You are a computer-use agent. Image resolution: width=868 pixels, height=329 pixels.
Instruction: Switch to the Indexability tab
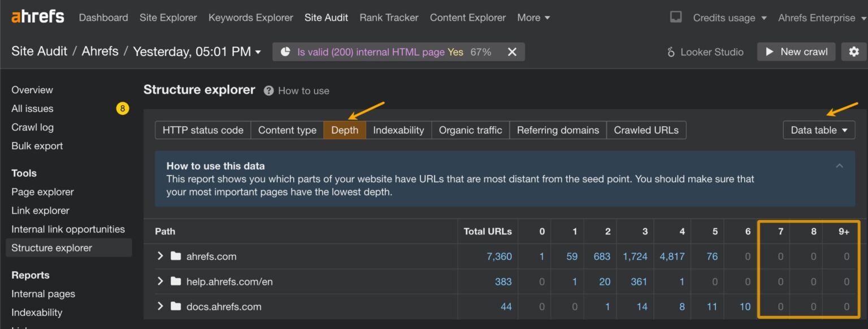pyautogui.click(x=398, y=129)
